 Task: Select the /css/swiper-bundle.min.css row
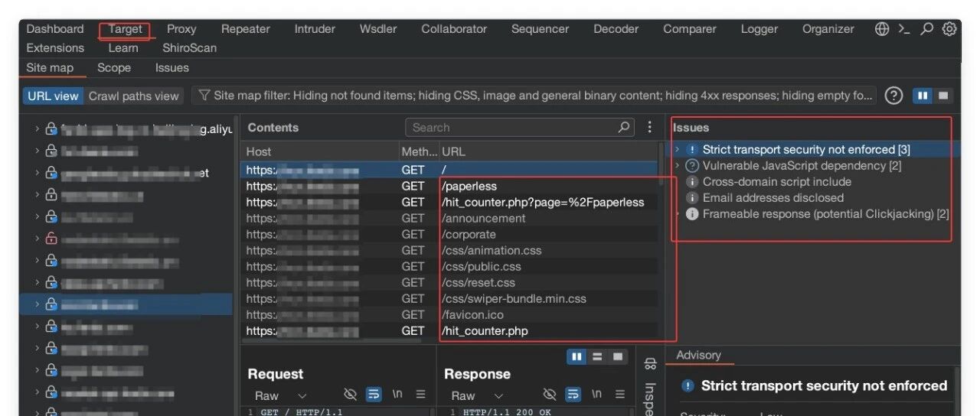point(450,299)
